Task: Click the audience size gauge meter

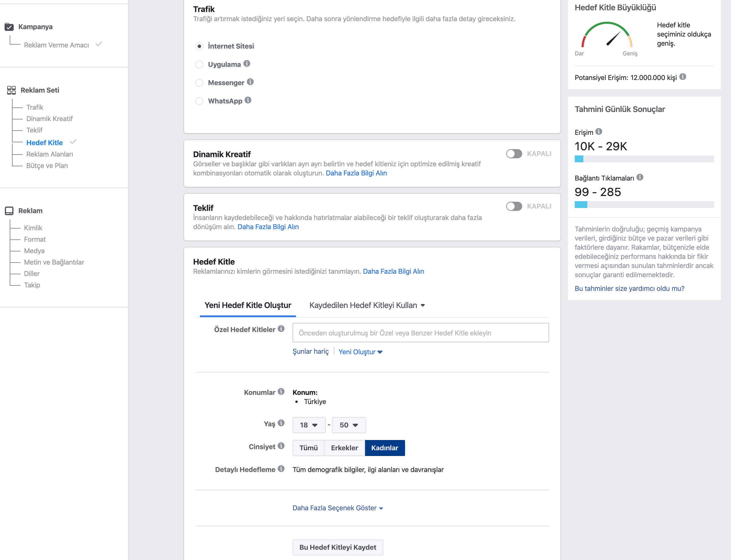Action: point(607,35)
